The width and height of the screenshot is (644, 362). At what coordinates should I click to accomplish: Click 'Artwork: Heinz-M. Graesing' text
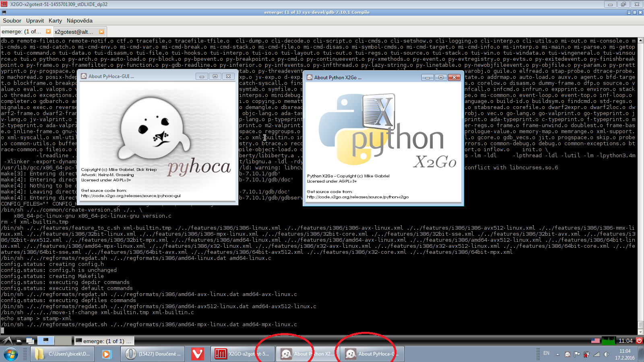click(107, 175)
